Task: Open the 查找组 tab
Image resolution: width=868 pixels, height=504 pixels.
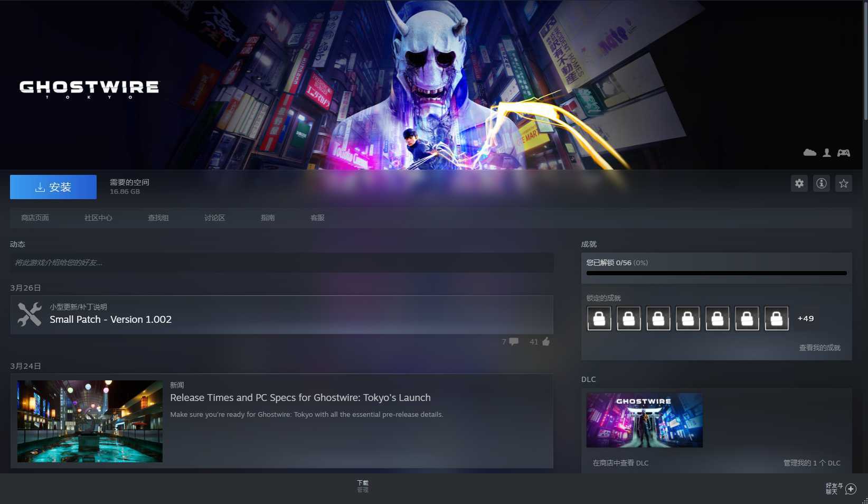Action: coord(158,218)
